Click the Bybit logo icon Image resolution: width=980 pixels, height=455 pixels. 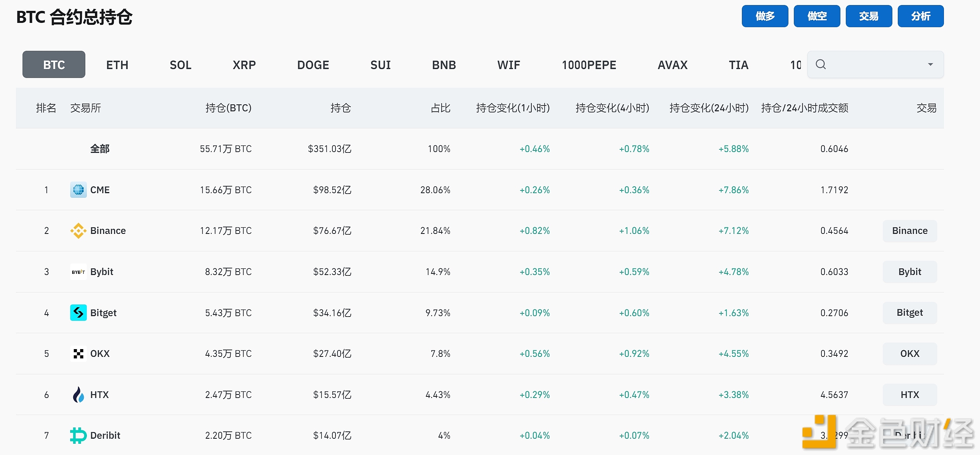point(78,272)
